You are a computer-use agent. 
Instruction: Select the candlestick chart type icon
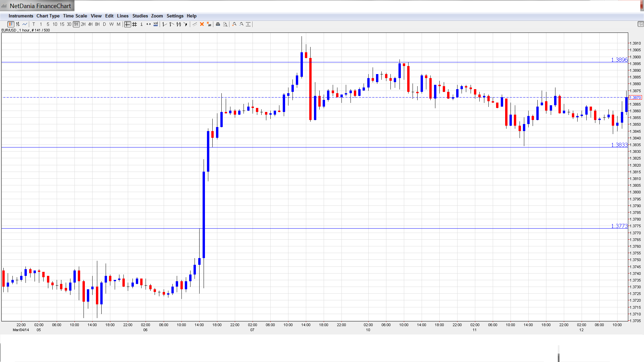(11, 24)
